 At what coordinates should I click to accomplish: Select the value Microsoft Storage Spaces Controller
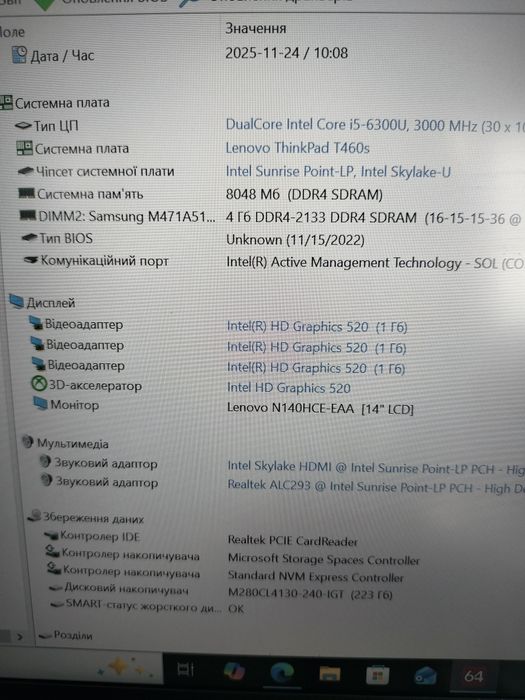(324, 559)
